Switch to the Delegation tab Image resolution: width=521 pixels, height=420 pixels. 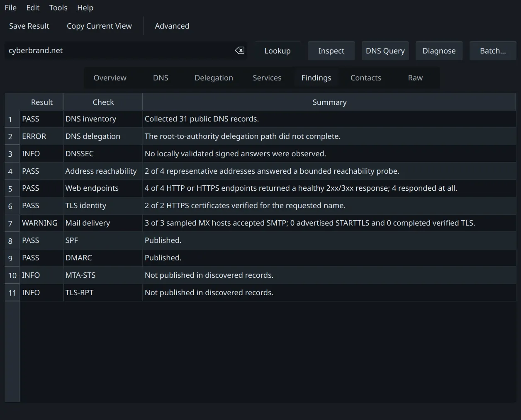click(x=214, y=78)
